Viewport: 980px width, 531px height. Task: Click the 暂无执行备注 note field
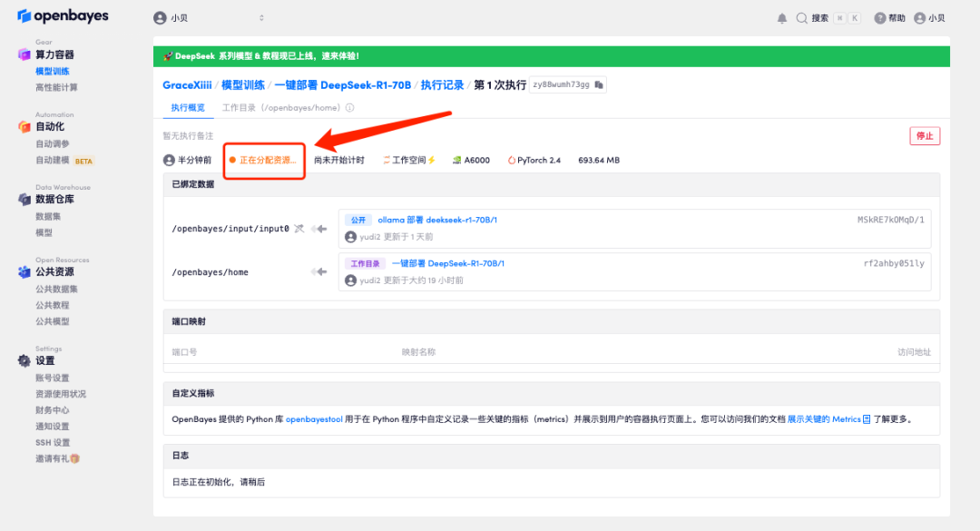click(188, 136)
